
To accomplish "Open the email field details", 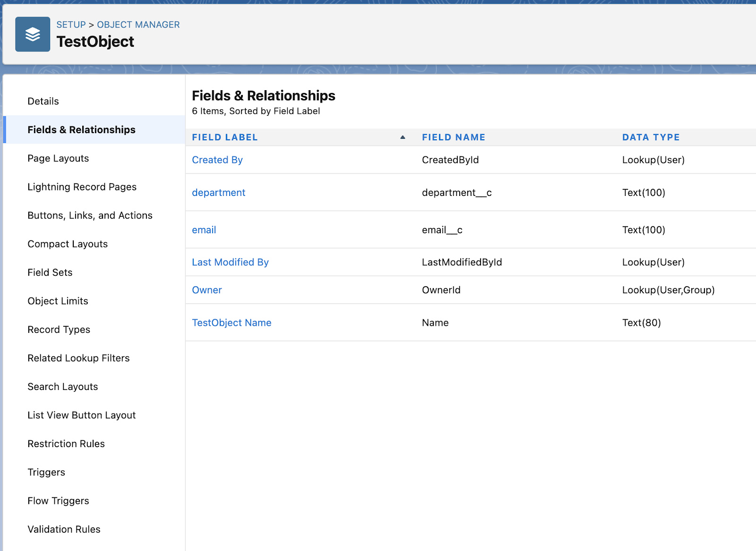I will tap(204, 230).
